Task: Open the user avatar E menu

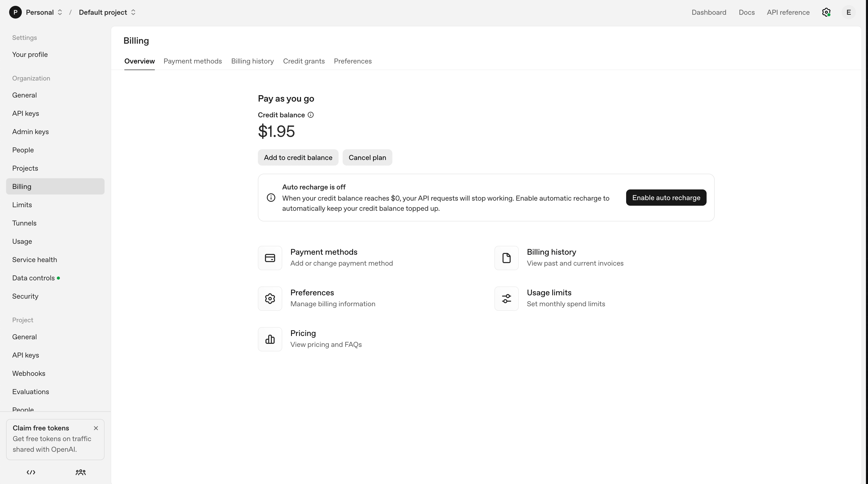Action: [848, 12]
